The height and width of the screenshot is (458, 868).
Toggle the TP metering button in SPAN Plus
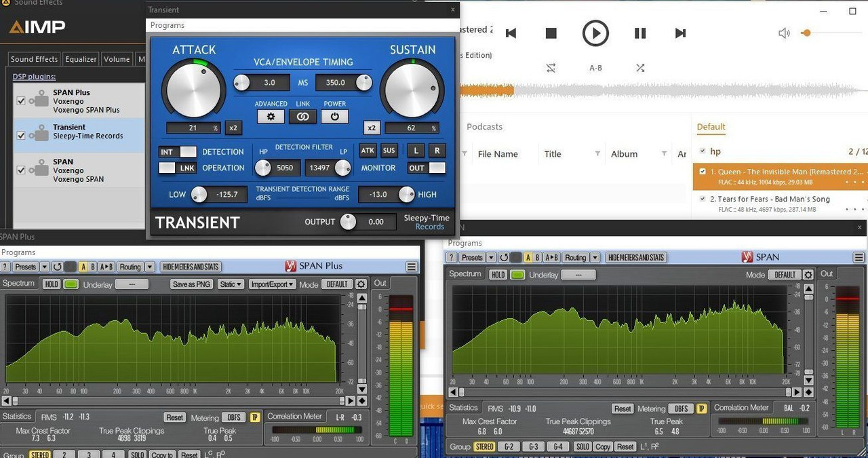(255, 418)
